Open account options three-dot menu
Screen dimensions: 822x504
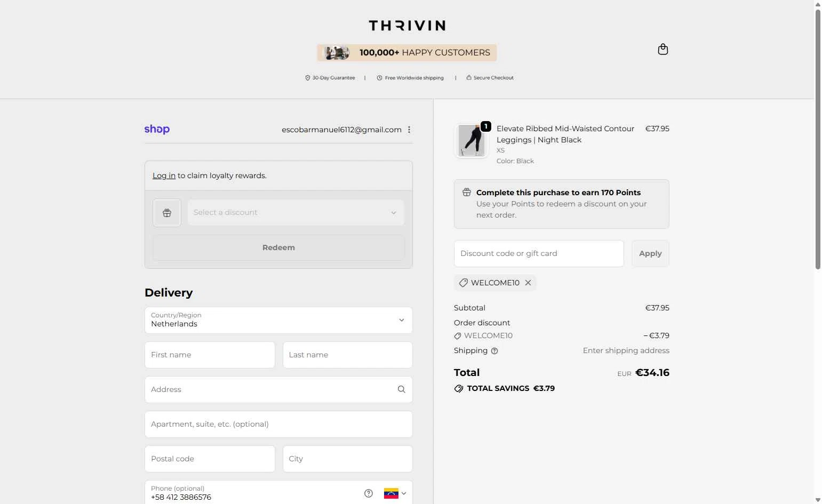pos(409,130)
